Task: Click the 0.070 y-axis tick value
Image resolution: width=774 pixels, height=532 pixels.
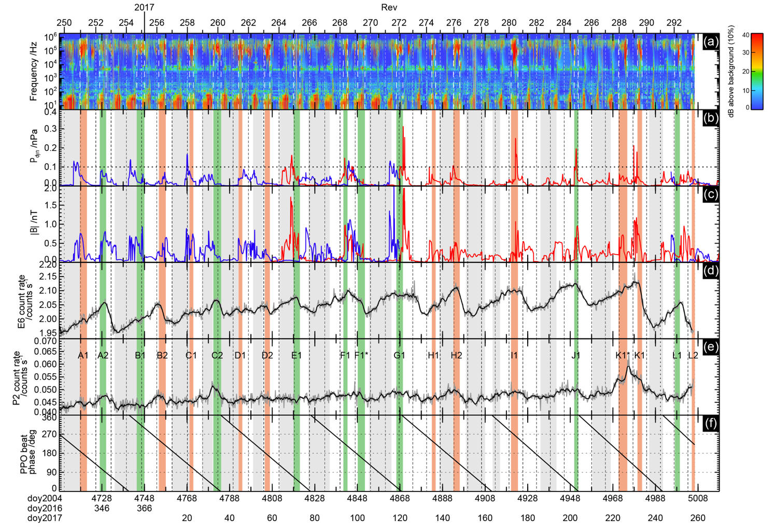Action: tap(46, 341)
